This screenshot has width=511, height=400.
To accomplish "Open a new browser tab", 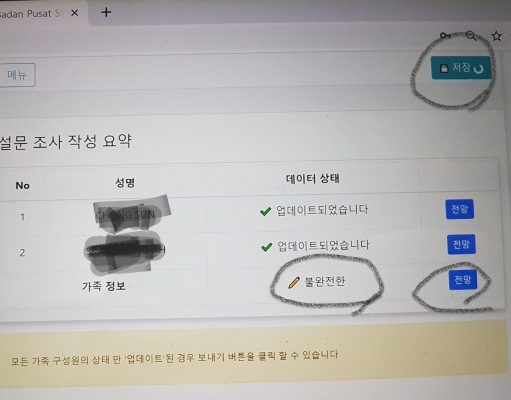I will tap(106, 13).
